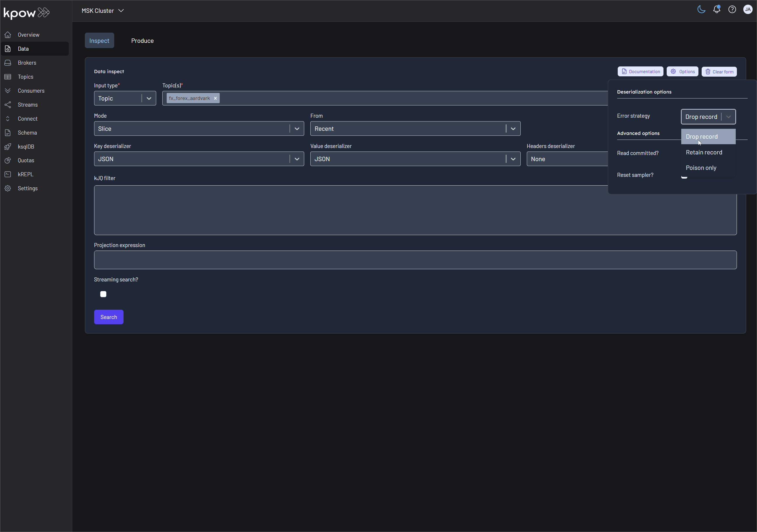Select the kREPL terminal icon
This screenshot has width=757, height=532.
(8, 174)
